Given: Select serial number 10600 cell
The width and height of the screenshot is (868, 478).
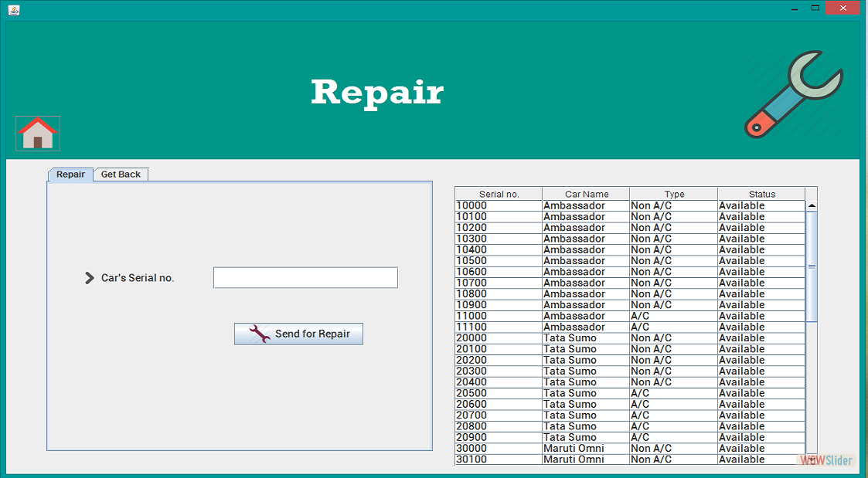Looking at the screenshot, I should [x=499, y=272].
